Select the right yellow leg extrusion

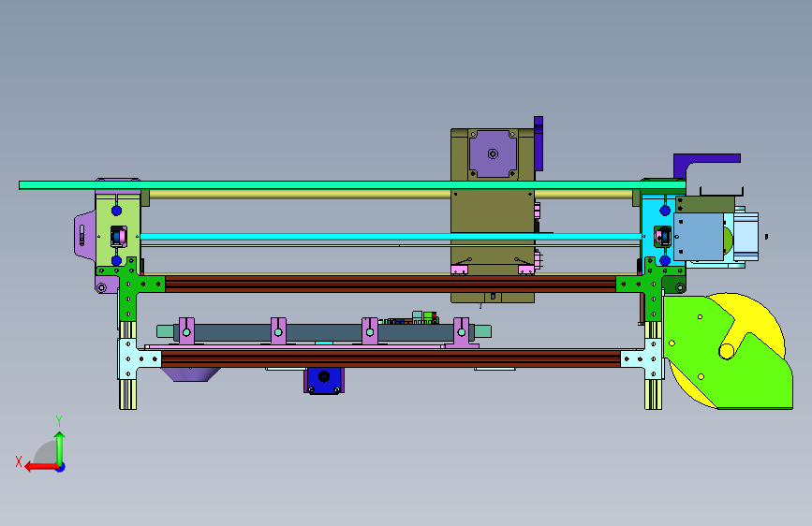pyautogui.click(x=654, y=394)
